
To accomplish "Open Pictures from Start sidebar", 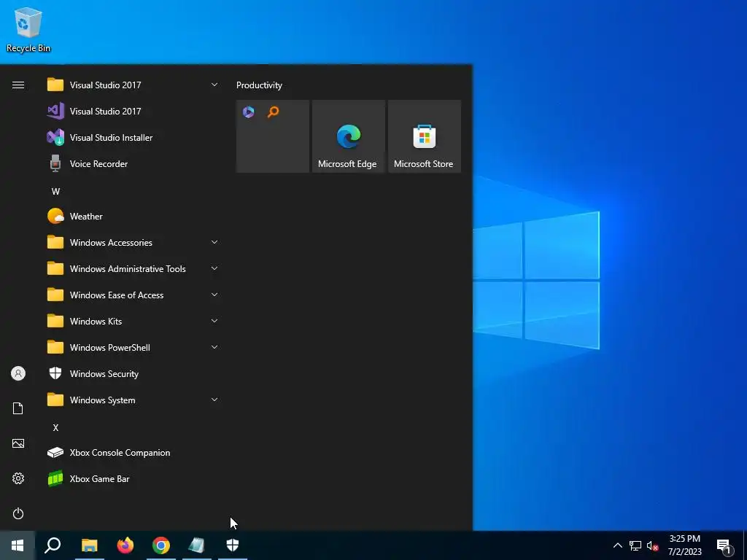I will click(18, 443).
